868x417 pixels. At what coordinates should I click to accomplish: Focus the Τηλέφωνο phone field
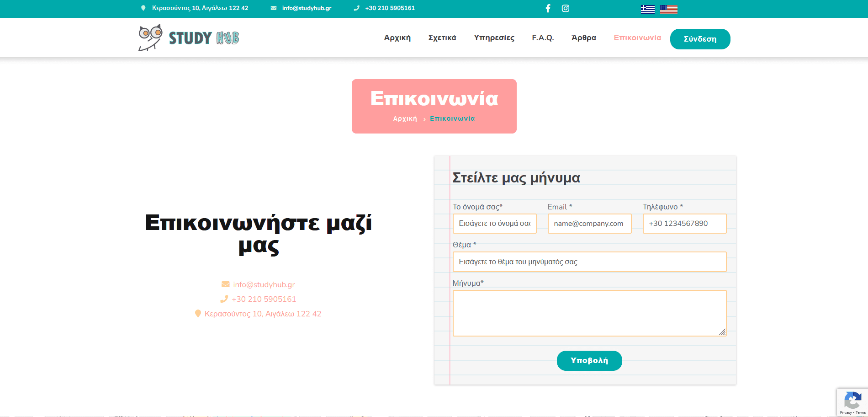(x=685, y=224)
